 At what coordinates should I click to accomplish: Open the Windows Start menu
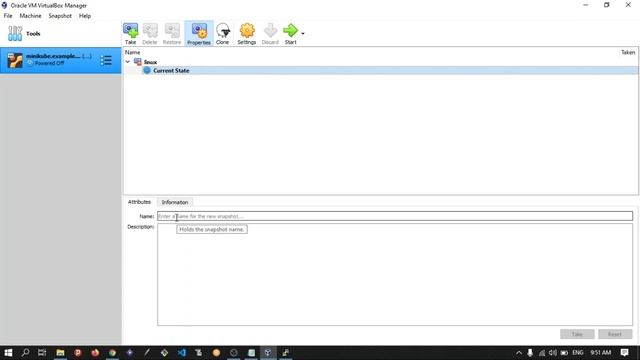pos(8,353)
